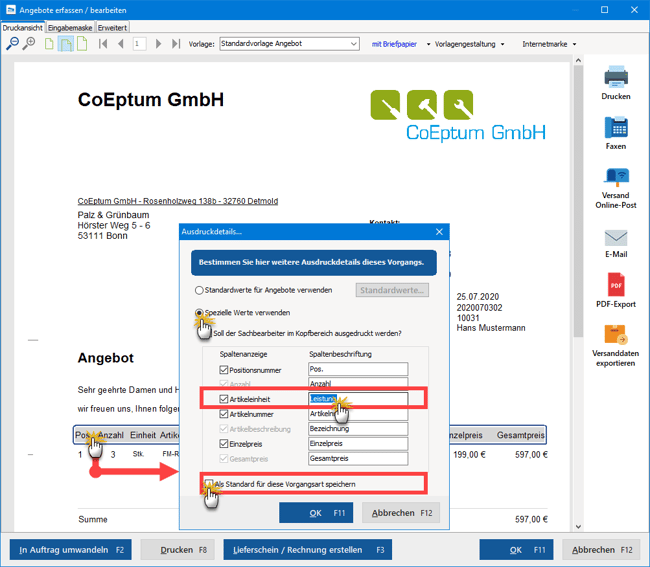Click the zoom in magnifier icon
The image size is (650, 567).
28,44
